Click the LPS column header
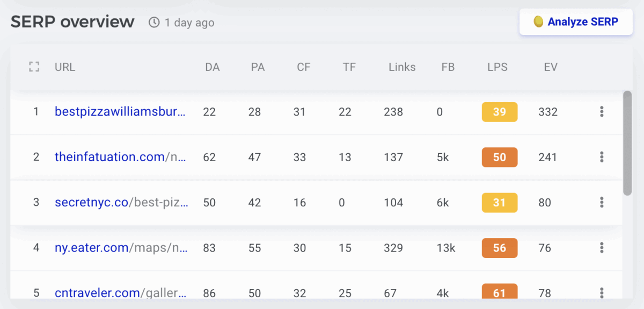Viewport: 644px width, 309px height. (x=497, y=67)
